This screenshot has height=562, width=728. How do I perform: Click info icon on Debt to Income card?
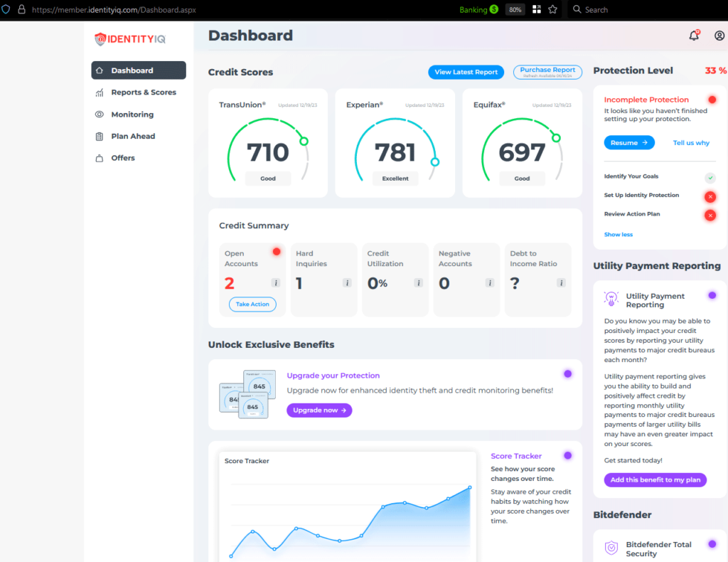pyautogui.click(x=561, y=283)
